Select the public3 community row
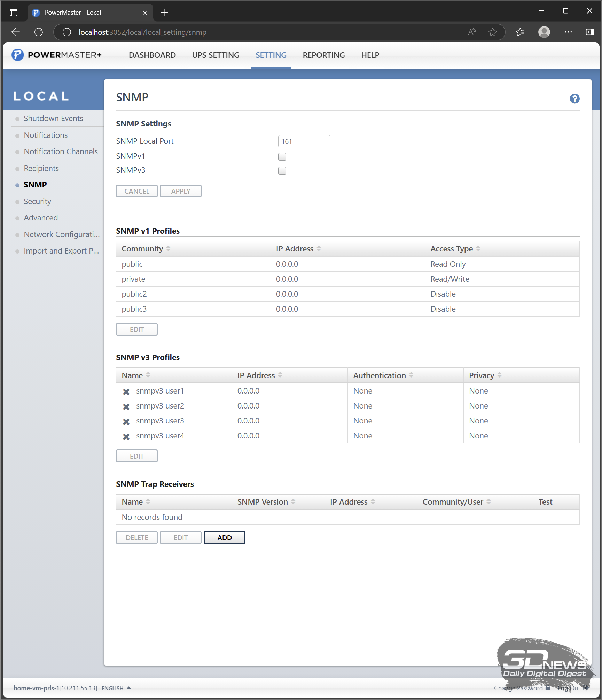The image size is (602, 700). point(347,309)
